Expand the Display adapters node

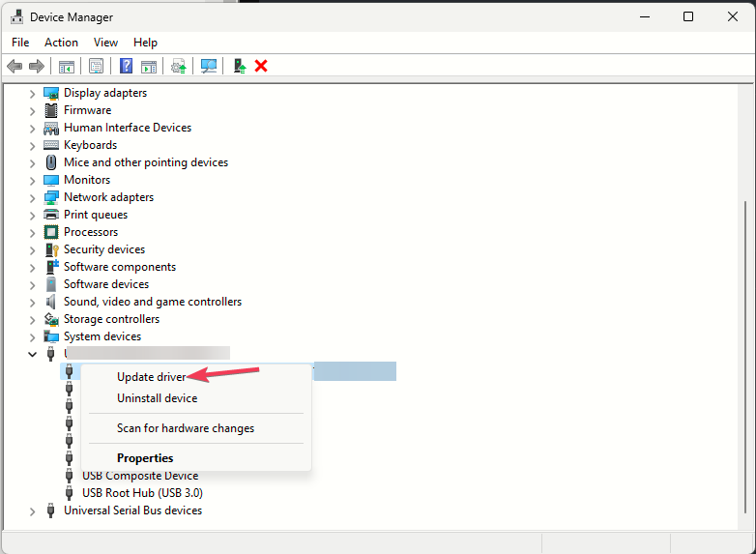pos(32,94)
